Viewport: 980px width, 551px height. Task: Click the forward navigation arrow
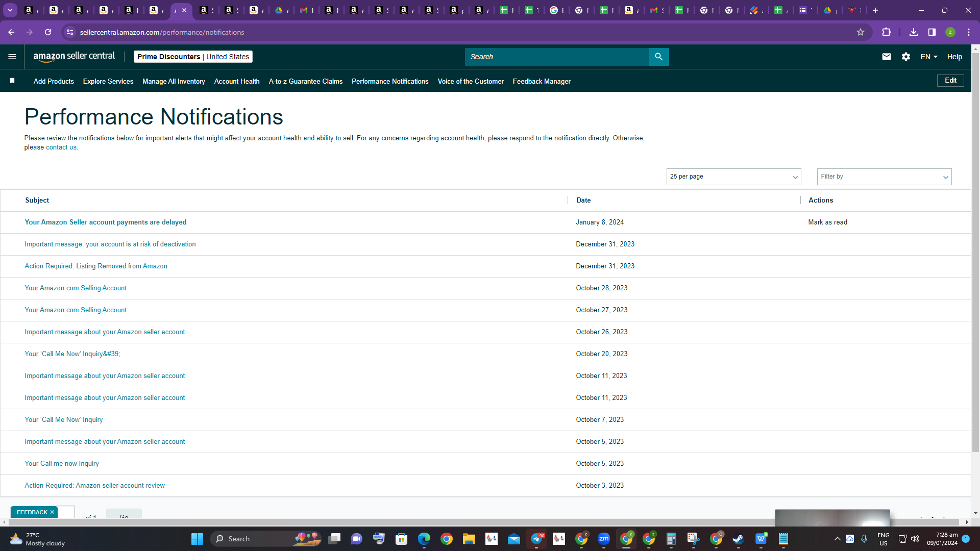coord(30,32)
